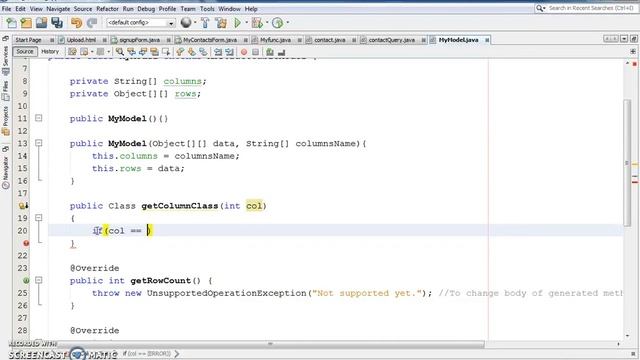Open the Debug menu
The height and width of the screenshot is (360, 640).
tap(146, 9)
